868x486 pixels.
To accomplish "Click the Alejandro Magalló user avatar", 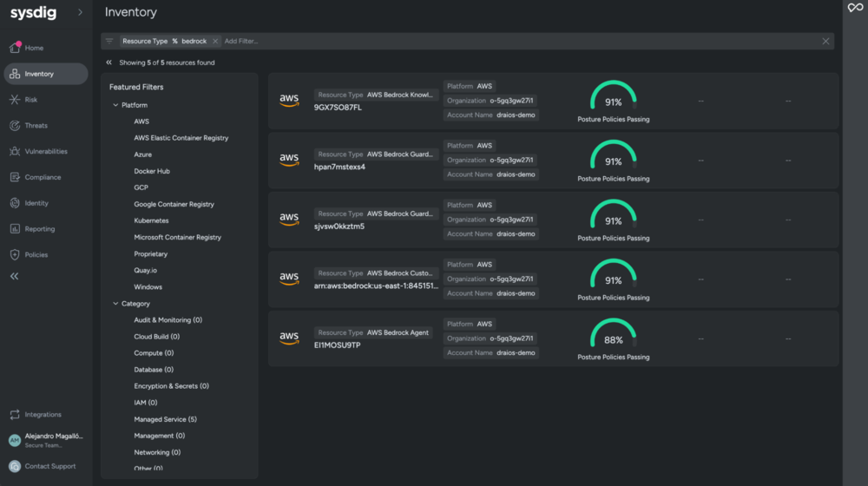I will coord(15,440).
